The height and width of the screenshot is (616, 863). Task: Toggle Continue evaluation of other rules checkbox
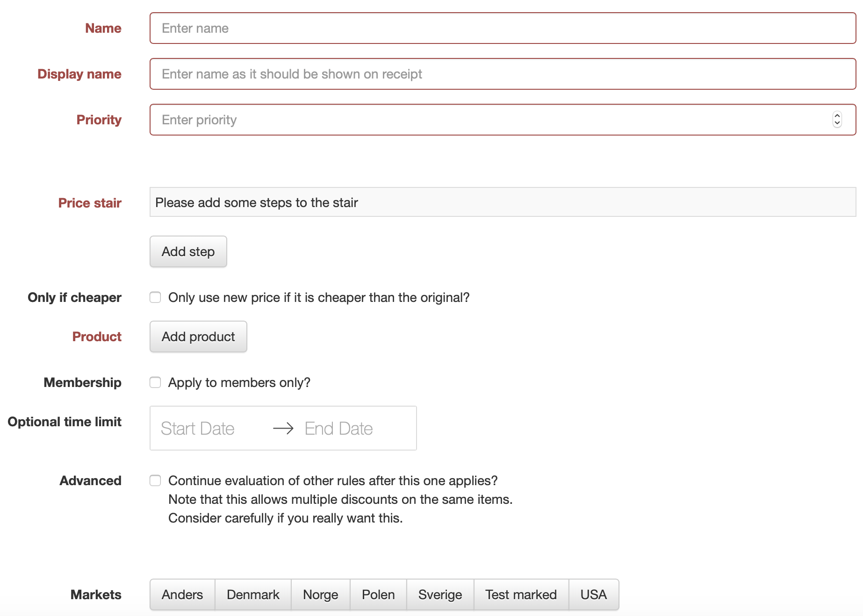[155, 480]
